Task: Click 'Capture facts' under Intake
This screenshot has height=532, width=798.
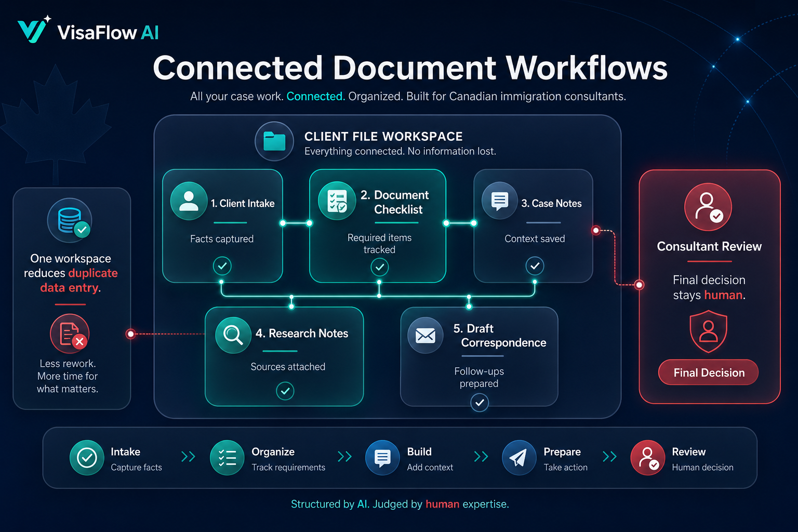Action: point(136,468)
